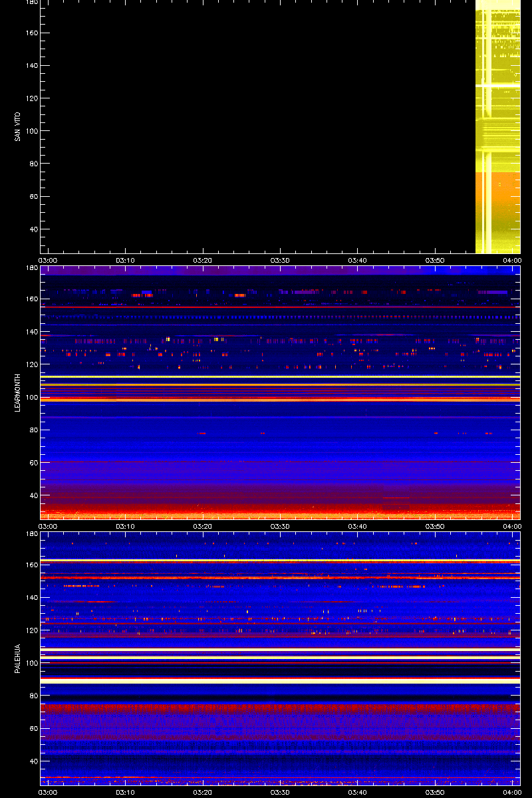
Task: Click the 160 frequency label of San Vito
Action: pos(31,33)
